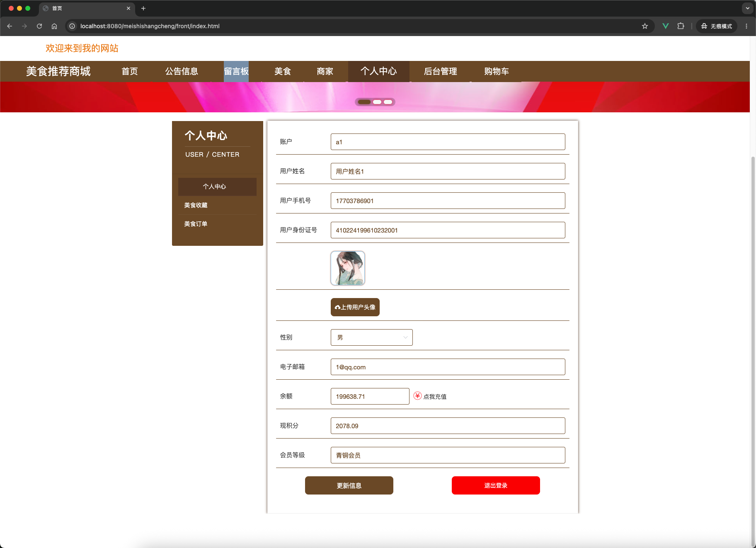The image size is (756, 548).
Task: Click the 用户身份证号 input field
Action: coord(448,230)
